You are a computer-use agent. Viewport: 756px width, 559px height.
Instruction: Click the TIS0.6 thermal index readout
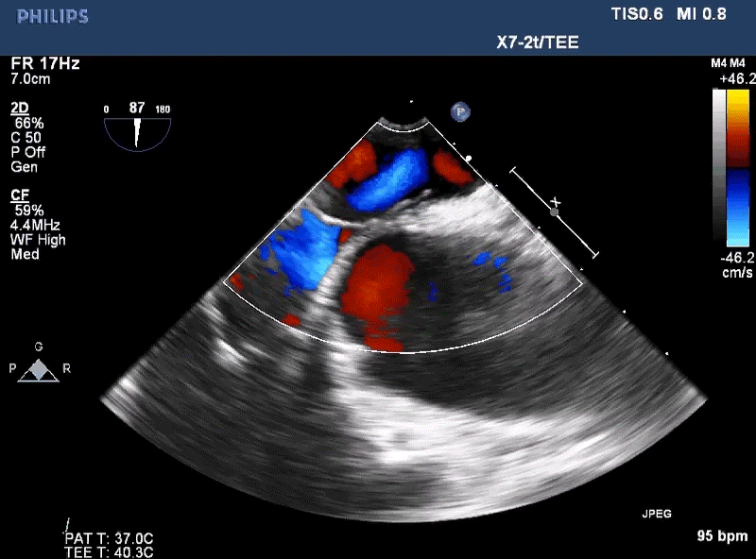click(x=638, y=15)
